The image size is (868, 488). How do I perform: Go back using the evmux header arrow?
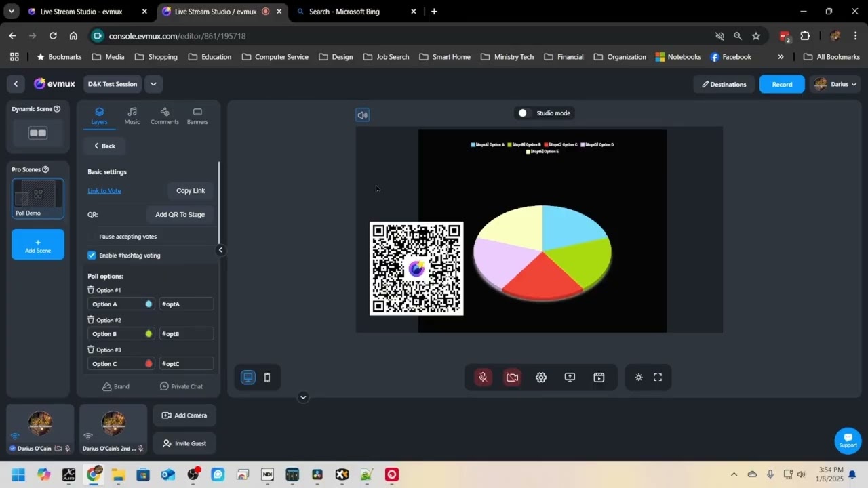pyautogui.click(x=16, y=84)
